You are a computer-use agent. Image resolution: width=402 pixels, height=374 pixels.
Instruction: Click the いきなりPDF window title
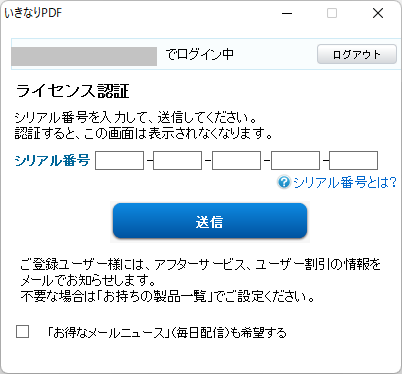pyautogui.click(x=33, y=13)
